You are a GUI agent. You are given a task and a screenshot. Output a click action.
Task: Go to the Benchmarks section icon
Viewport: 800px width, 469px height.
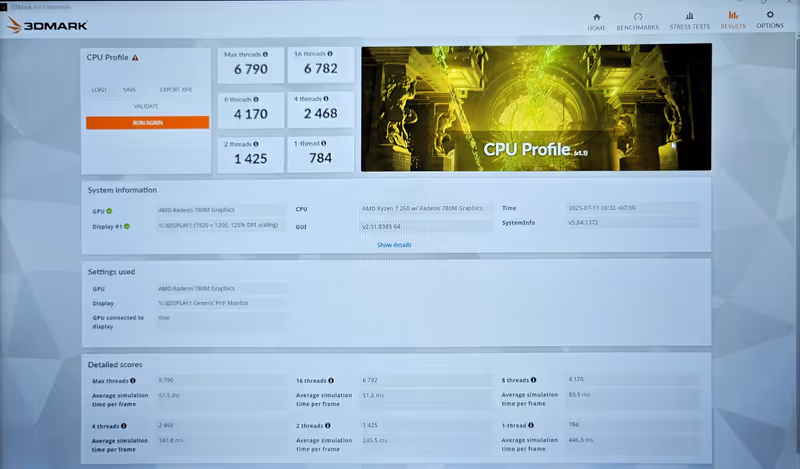point(638,20)
